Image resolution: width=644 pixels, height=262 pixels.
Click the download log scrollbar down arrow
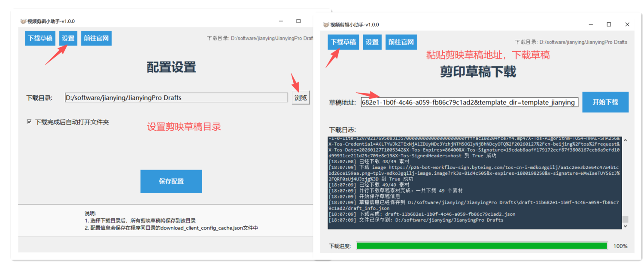(625, 225)
